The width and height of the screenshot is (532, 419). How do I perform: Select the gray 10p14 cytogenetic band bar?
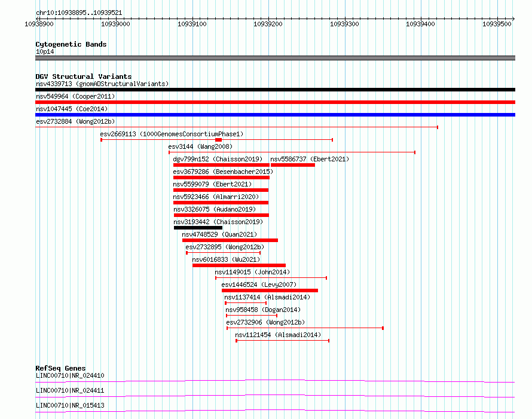pyautogui.click(x=275, y=58)
